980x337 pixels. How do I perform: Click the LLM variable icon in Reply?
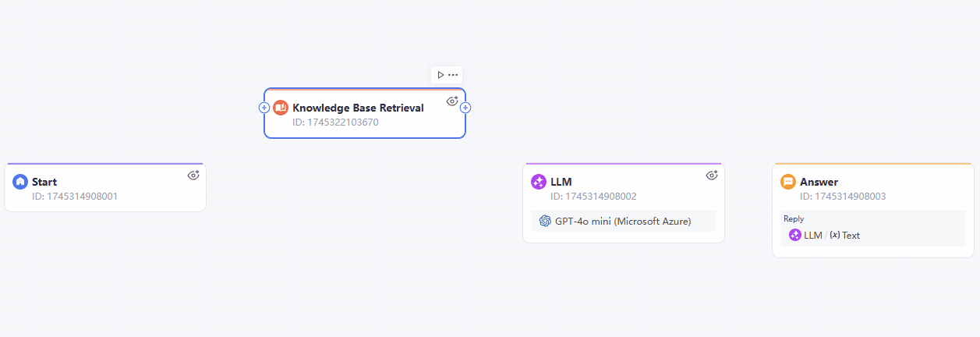[x=795, y=235]
